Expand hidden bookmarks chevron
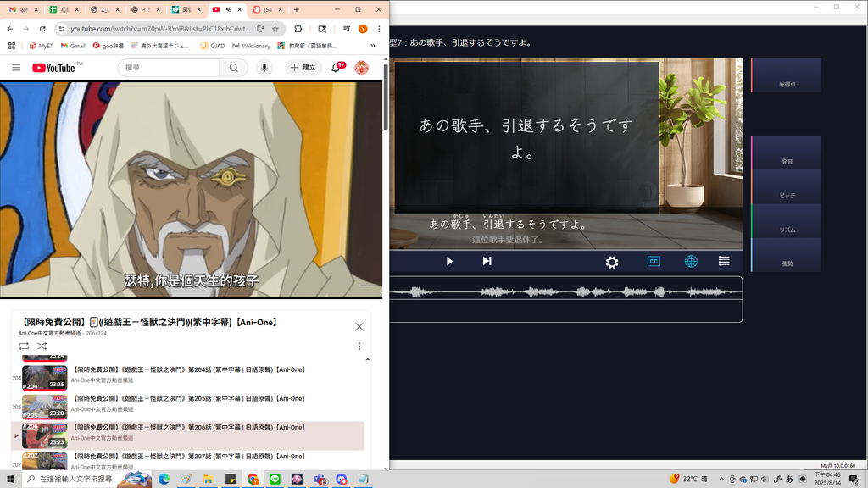The height and width of the screenshot is (488, 868). (x=373, y=46)
